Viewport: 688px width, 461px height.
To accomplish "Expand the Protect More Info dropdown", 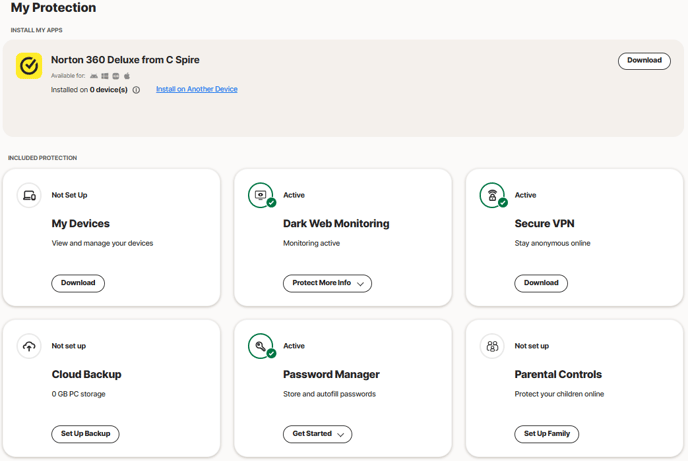I will (327, 283).
